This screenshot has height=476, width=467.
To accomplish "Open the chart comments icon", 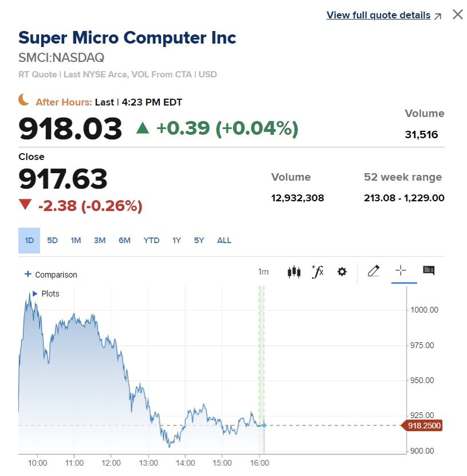I will [x=429, y=271].
